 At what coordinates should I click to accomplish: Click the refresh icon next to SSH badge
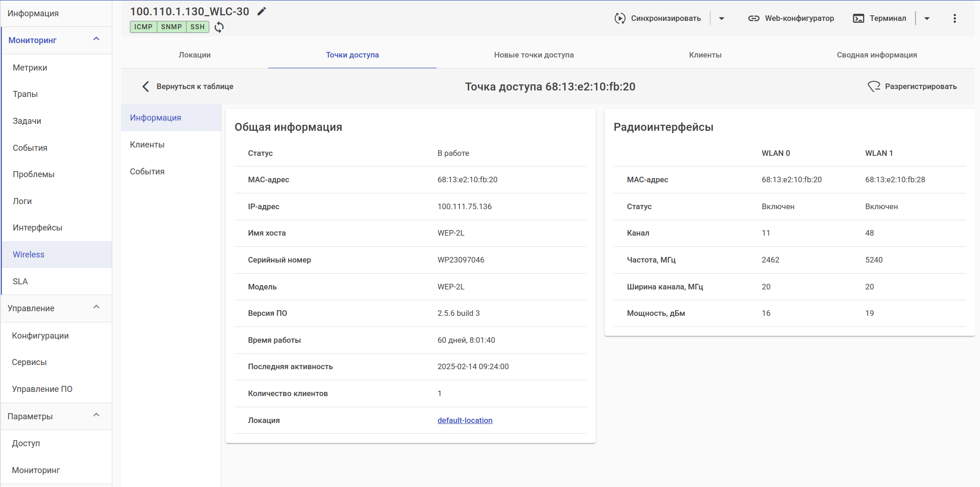point(219,27)
